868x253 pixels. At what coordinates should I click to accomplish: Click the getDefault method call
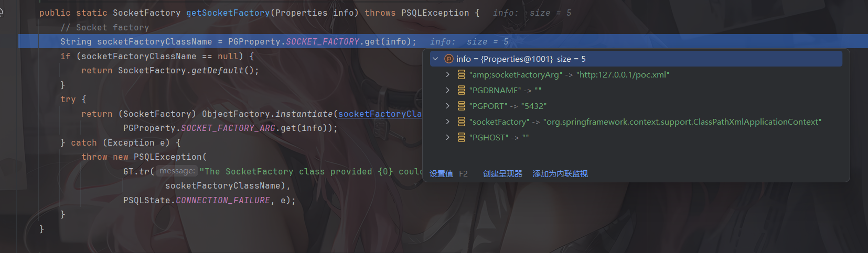coord(218,71)
